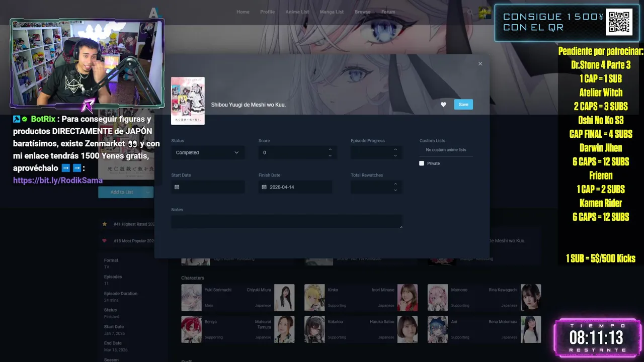
Task: Open search icon in the top navigation
Action: point(470,12)
